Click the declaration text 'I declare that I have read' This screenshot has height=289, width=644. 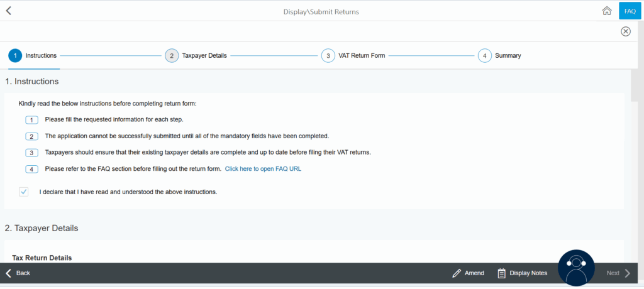(128, 192)
